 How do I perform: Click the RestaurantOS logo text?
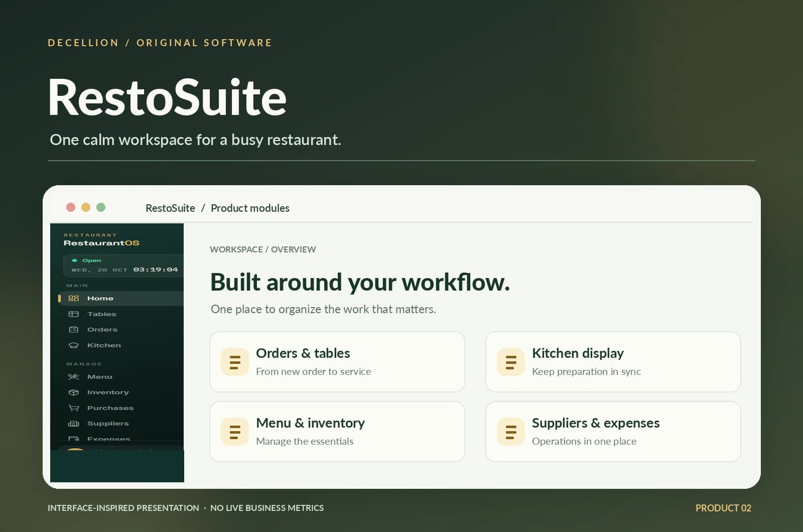pyautogui.click(x=101, y=243)
